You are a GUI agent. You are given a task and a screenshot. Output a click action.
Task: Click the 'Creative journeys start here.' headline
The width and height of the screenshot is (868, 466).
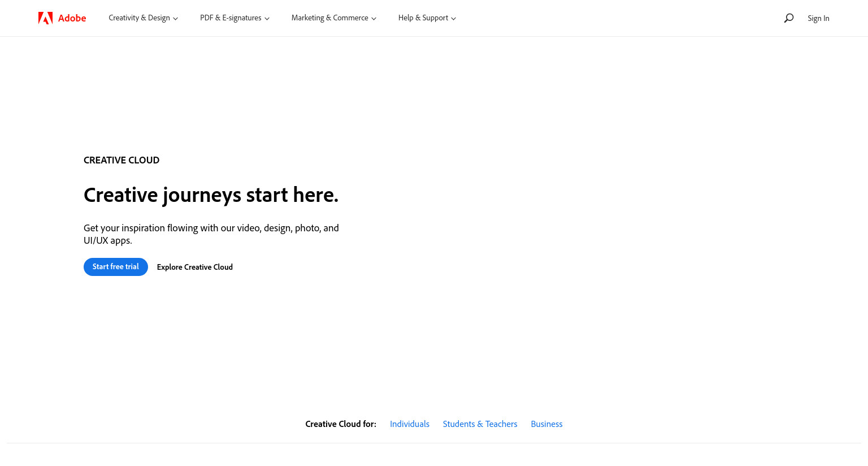211,195
